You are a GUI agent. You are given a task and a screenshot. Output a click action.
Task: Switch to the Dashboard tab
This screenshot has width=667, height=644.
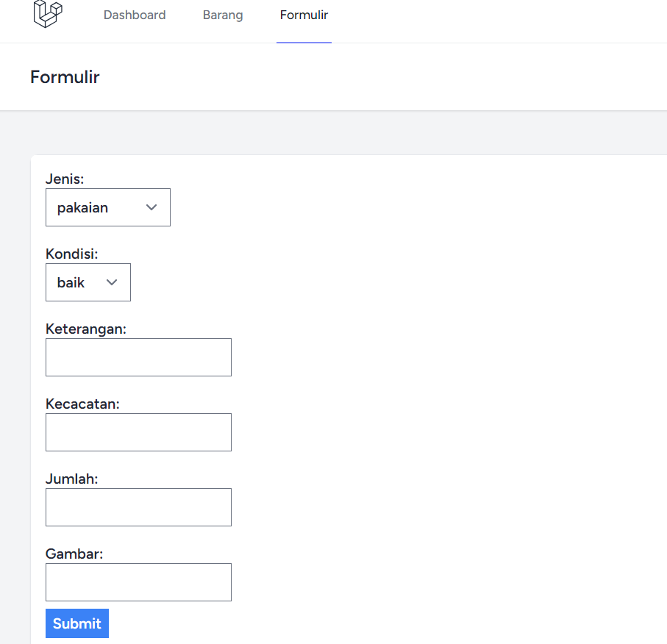pyautogui.click(x=135, y=15)
